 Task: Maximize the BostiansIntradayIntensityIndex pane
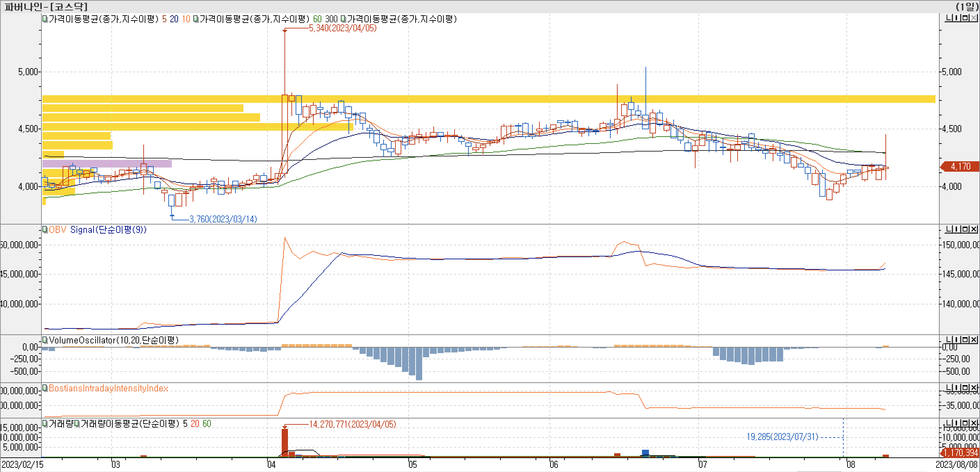point(965,388)
